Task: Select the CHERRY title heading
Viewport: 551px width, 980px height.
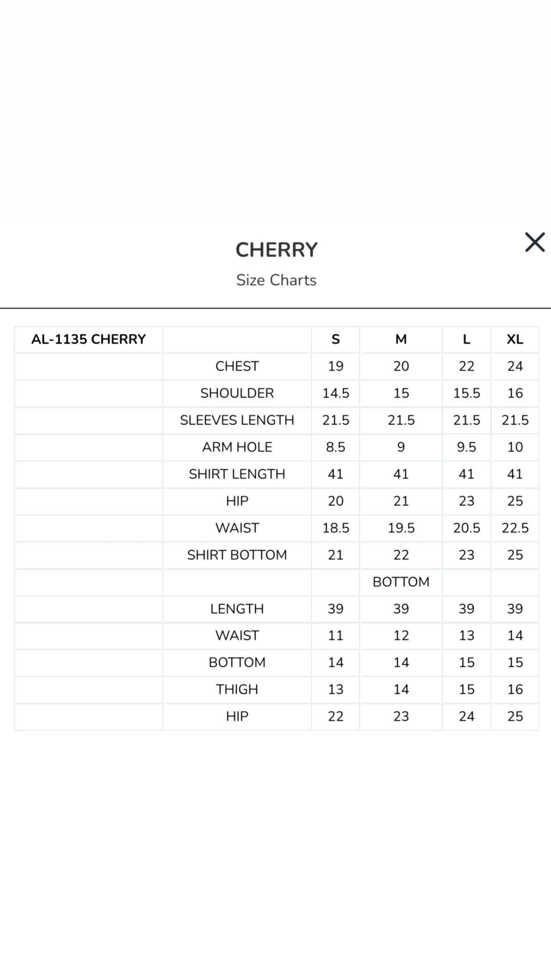Action: click(275, 249)
